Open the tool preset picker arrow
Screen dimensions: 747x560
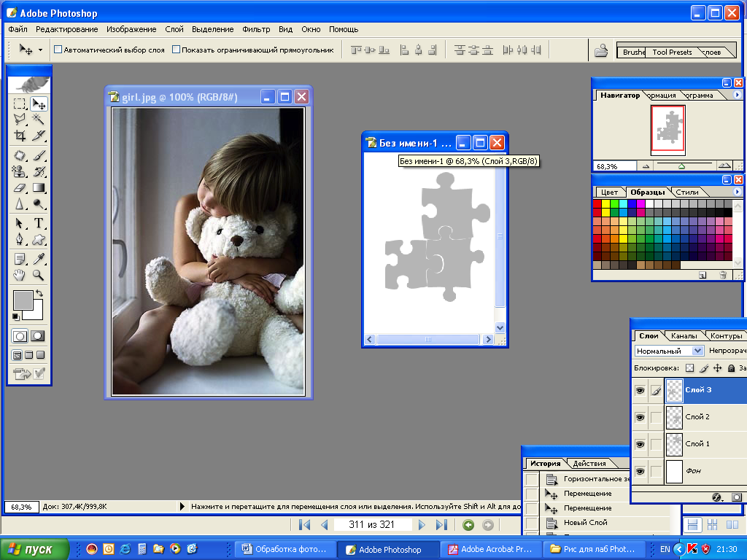(x=41, y=50)
